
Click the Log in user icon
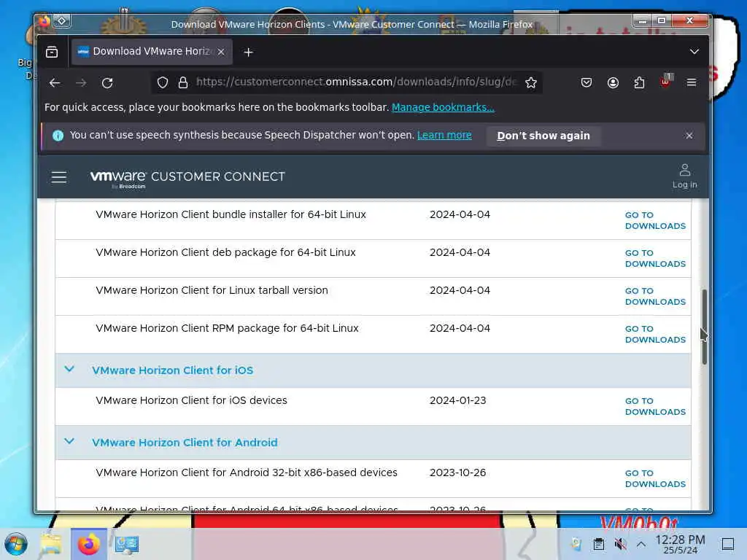[684, 176]
